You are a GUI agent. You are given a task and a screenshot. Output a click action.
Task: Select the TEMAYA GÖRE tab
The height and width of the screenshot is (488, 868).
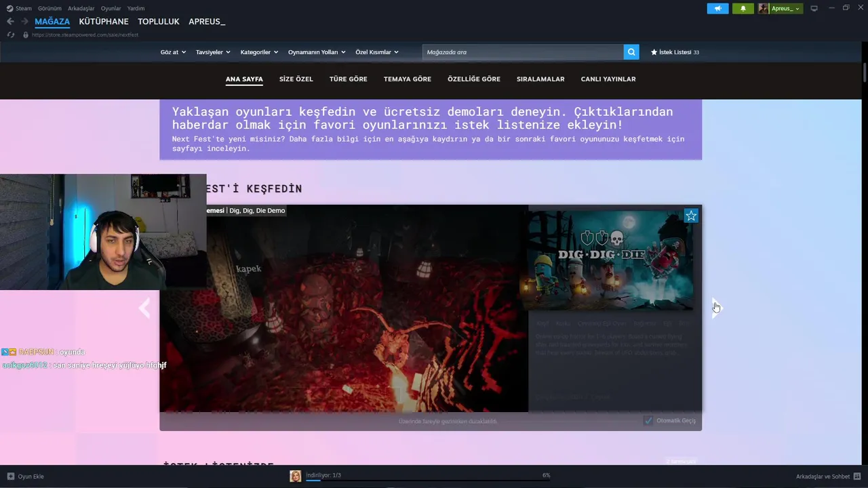pos(408,79)
